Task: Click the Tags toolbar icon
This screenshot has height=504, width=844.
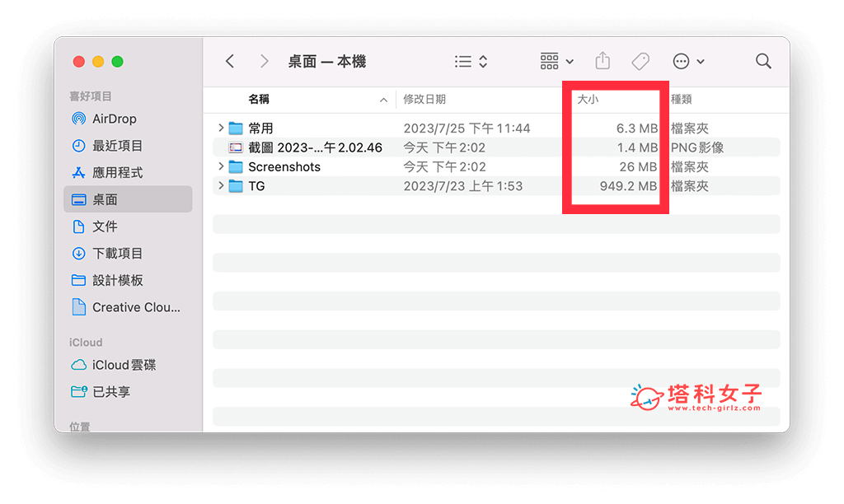Action: pyautogui.click(x=640, y=61)
